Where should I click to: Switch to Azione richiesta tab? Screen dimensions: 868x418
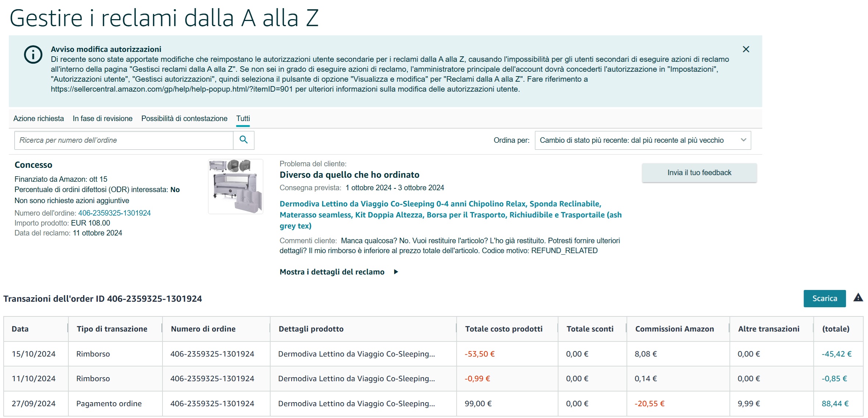tap(39, 118)
